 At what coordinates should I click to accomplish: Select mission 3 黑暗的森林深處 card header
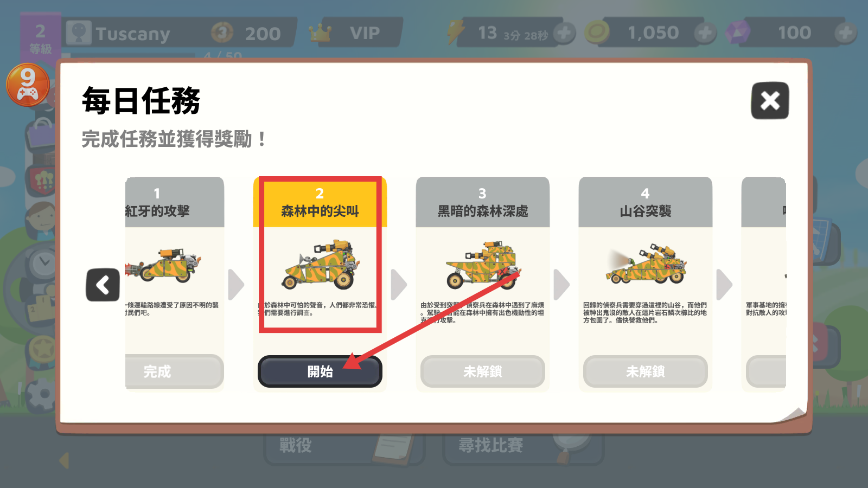(x=482, y=202)
